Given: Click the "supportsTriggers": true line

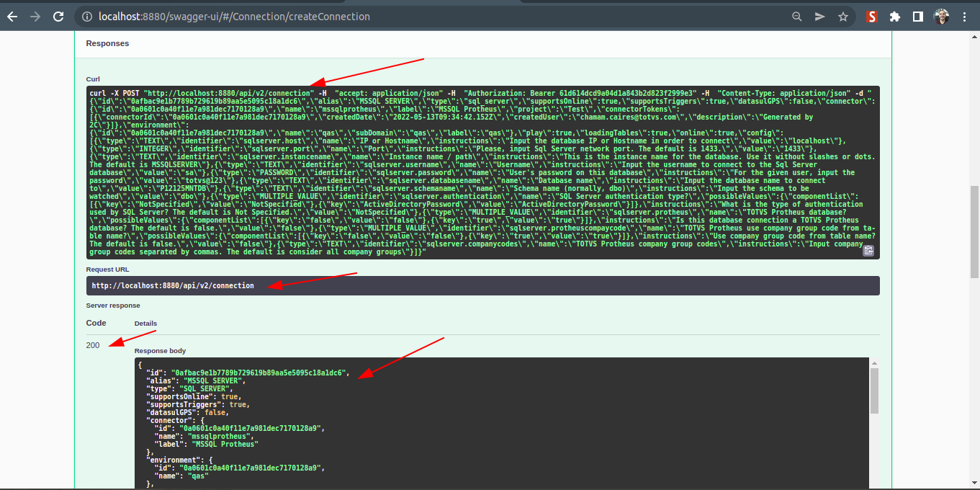Looking at the screenshot, I should (x=198, y=404).
